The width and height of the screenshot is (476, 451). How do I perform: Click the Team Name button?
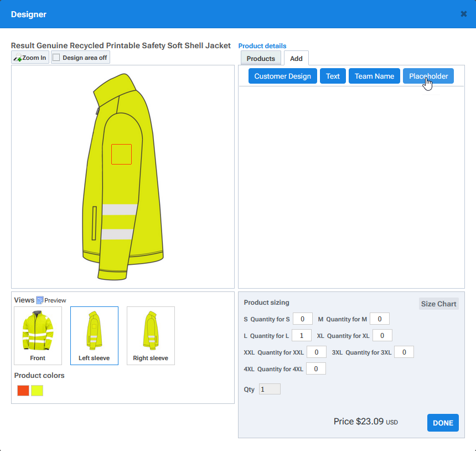[374, 76]
